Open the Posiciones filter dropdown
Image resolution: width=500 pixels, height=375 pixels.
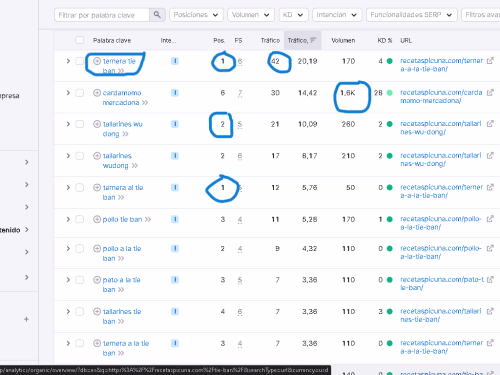click(196, 15)
